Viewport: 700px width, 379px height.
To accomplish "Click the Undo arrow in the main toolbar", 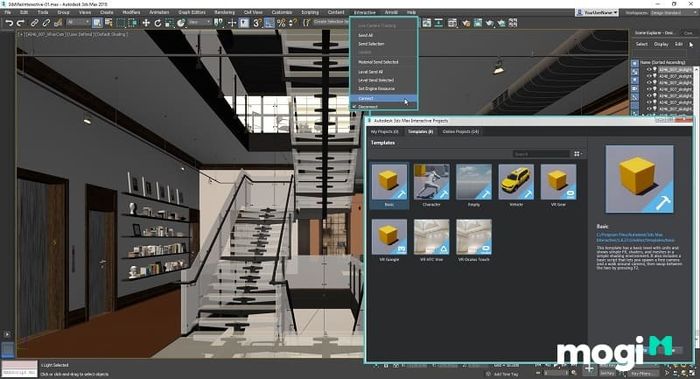I will (x=8, y=23).
